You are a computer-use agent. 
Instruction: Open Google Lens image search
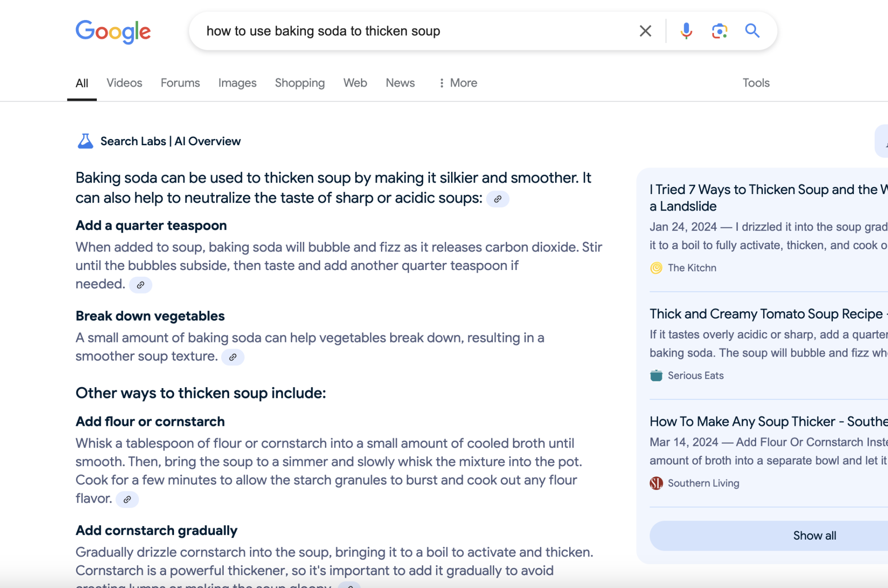coord(720,31)
